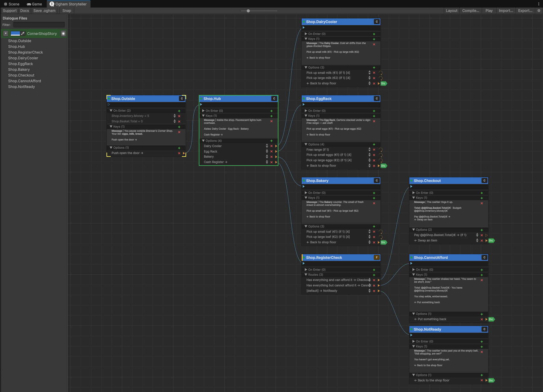This screenshot has height=392, width=543.
Task: Open the Import... menu
Action: coord(506,11)
